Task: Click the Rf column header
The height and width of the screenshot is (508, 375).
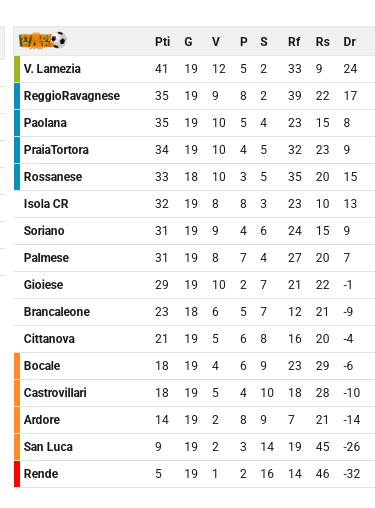Action: [x=294, y=42]
